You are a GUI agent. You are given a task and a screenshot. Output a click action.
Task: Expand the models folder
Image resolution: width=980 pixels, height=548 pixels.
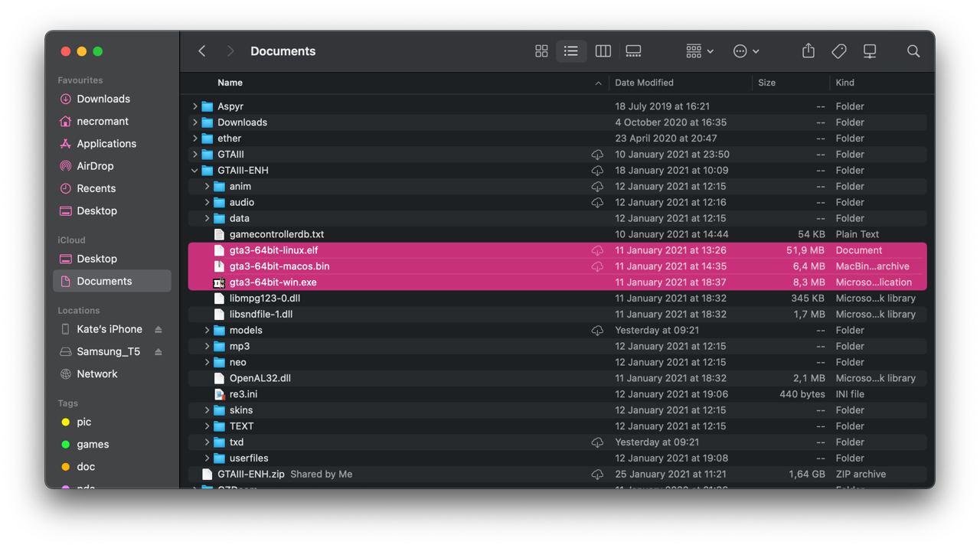tap(207, 331)
